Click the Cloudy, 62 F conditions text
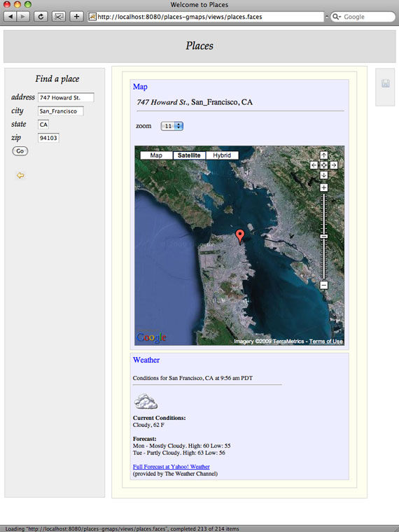The width and height of the screenshot is (399, 532). pos(148,425)
